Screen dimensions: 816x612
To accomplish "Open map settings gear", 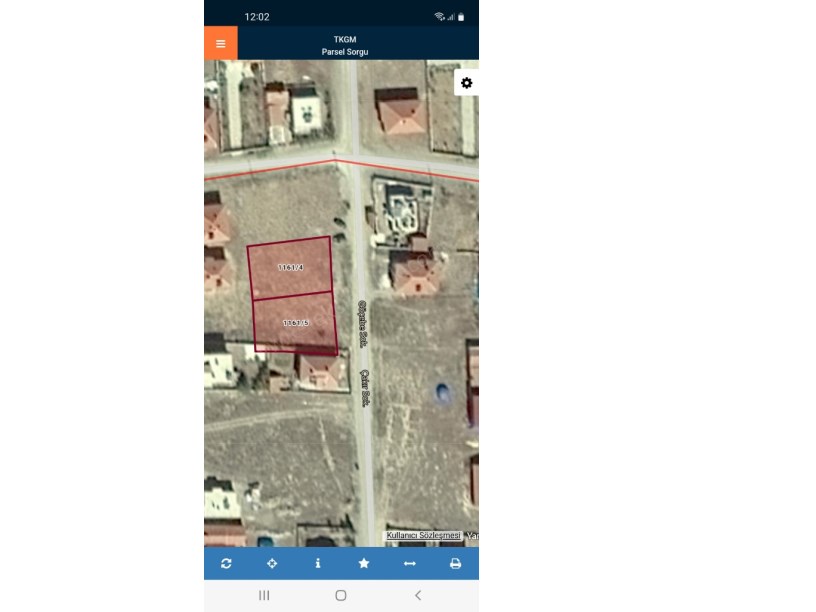I will (x=466, y=83).
